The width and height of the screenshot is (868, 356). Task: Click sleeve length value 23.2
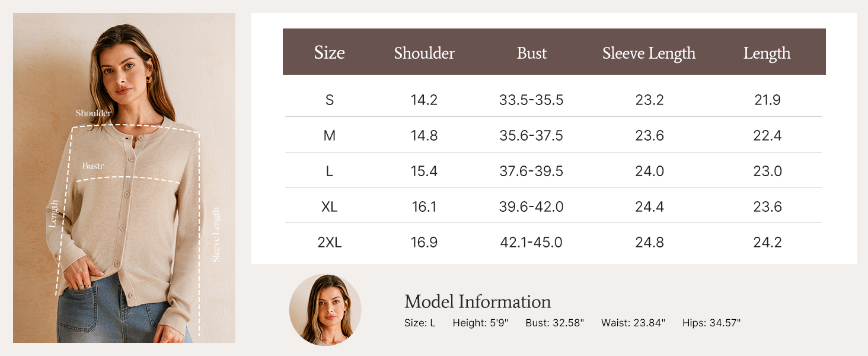pos(649,100)
